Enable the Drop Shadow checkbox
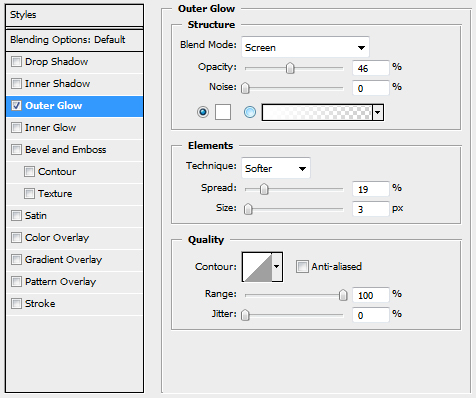The image size is (476, 398). 16,62
